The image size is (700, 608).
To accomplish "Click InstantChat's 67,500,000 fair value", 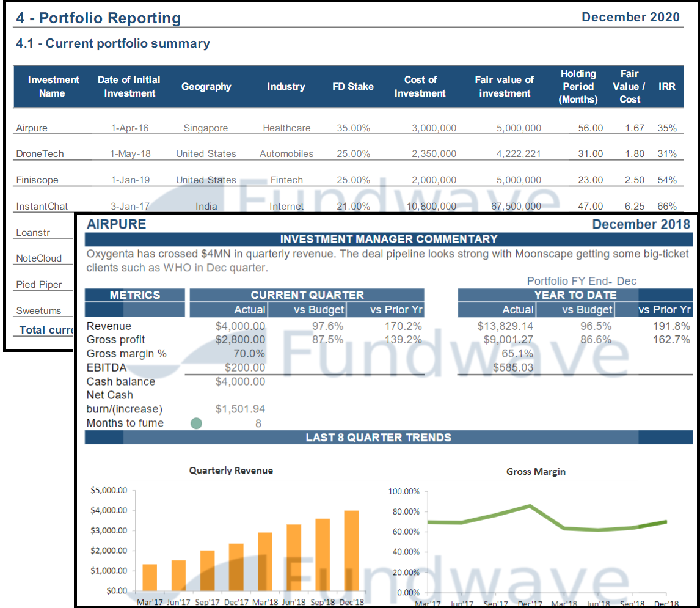I will 516,207.
